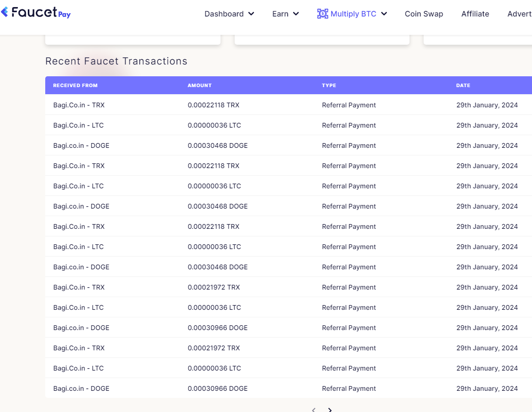532x412 pixels.
Task: Open the Dashboard menu label
Action: (224, 14)
